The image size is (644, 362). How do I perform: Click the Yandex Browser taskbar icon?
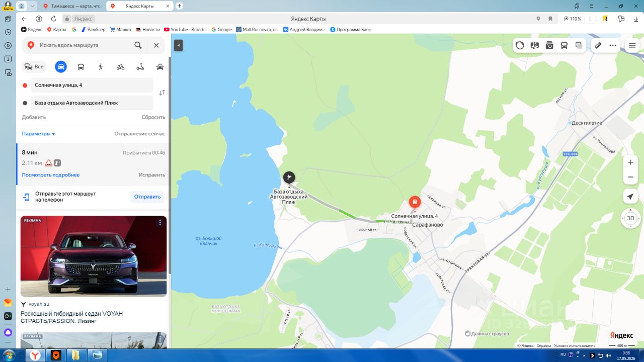coord(35,355)
